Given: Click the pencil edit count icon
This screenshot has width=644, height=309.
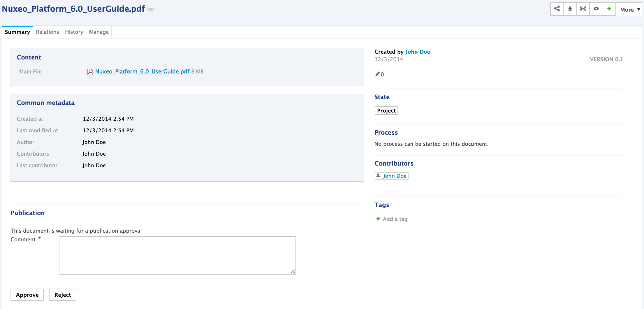Looking at the screenshot, I should (377, 74).
